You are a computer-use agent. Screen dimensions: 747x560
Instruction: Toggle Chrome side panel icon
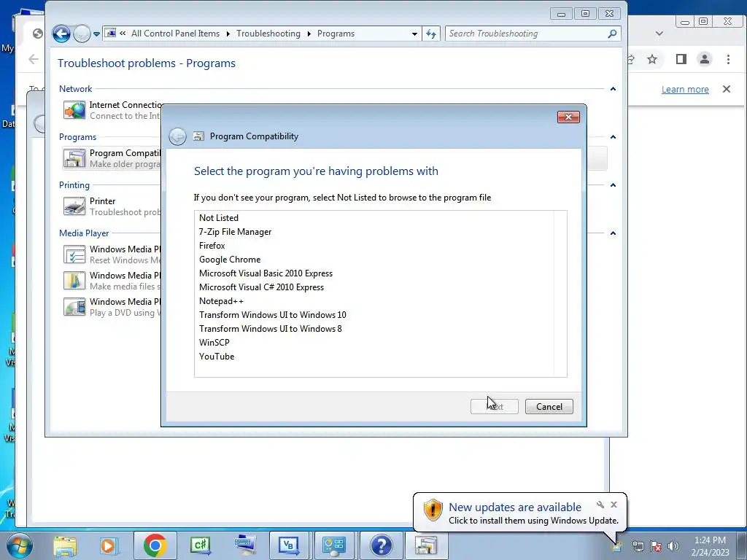pos(681,59)
